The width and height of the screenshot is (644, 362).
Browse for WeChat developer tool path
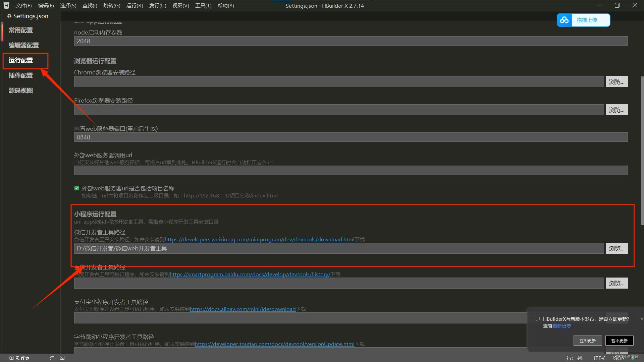coord(616,248)
